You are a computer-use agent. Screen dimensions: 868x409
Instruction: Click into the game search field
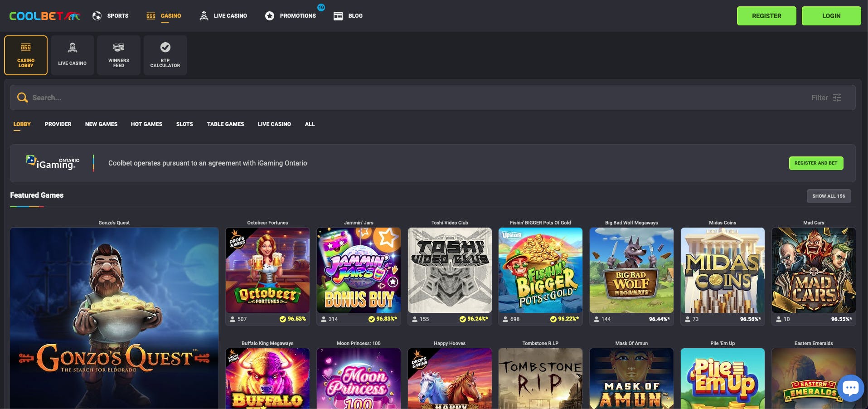pos(408,97)
